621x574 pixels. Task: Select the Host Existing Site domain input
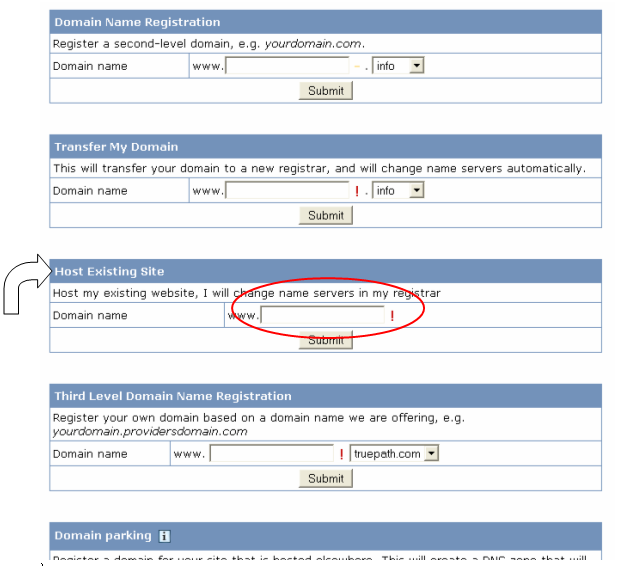[321, 316]
